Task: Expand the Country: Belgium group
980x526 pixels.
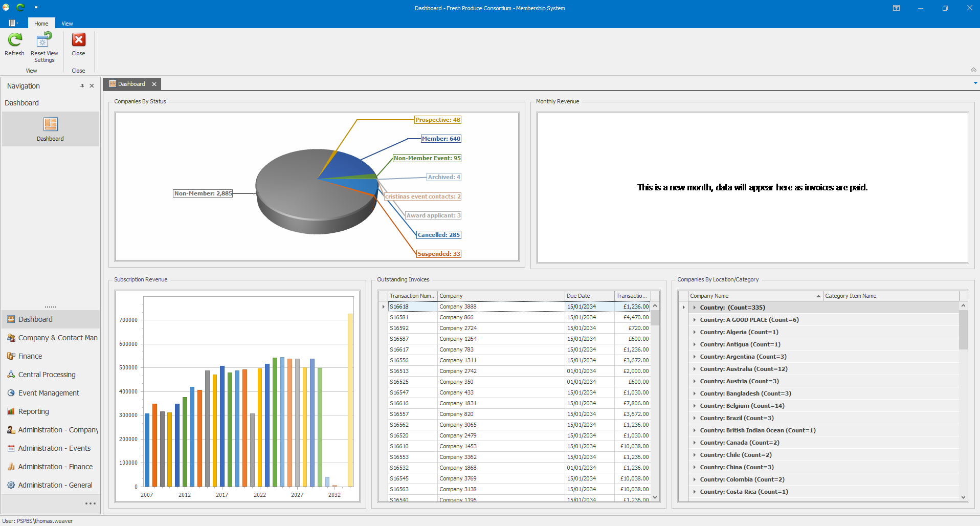Action: (x=694, y=406)
